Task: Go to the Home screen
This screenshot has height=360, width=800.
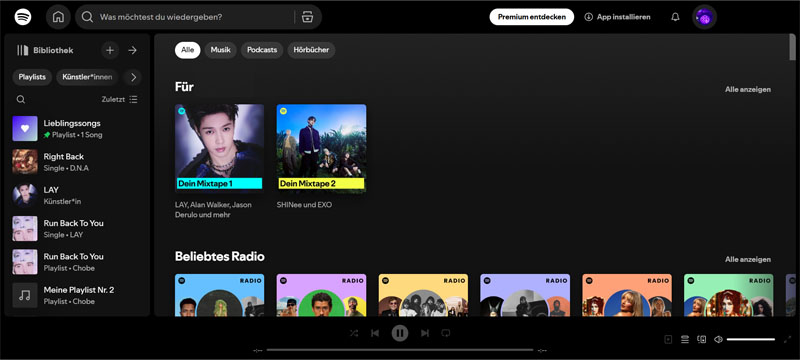Action: pyautogui.click(x=58, y=17)
